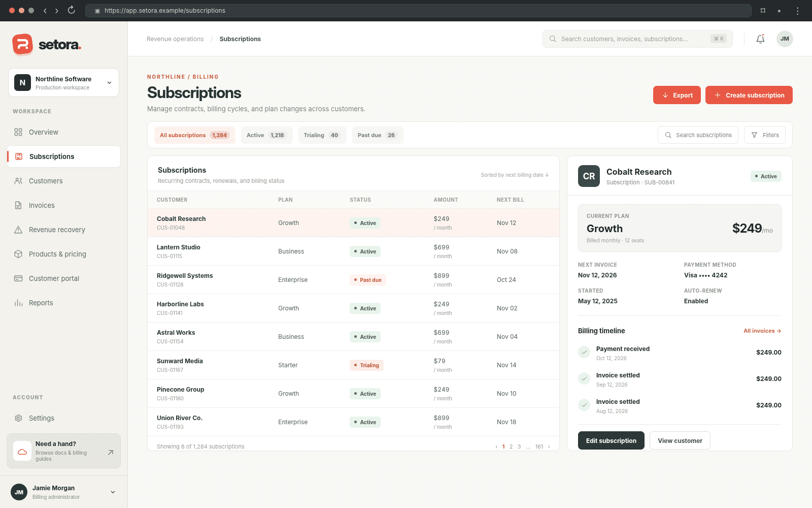Click Edit subscription button
This screenshot has height=508, width=812.
tap(611, 440)
